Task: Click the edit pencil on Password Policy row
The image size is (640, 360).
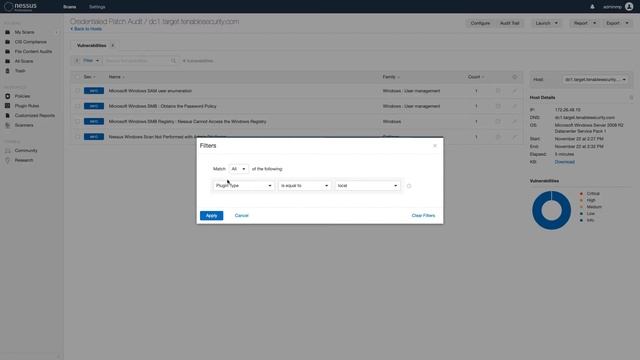Action: [x=514, y=106]
